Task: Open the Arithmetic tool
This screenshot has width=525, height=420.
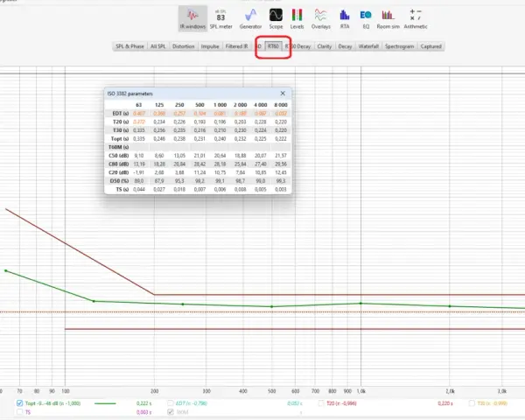Action: coord(416,18)
